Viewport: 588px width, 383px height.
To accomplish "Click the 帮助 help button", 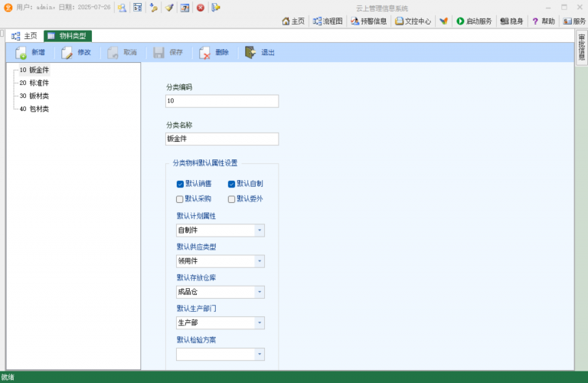I will tap(543, 21).
